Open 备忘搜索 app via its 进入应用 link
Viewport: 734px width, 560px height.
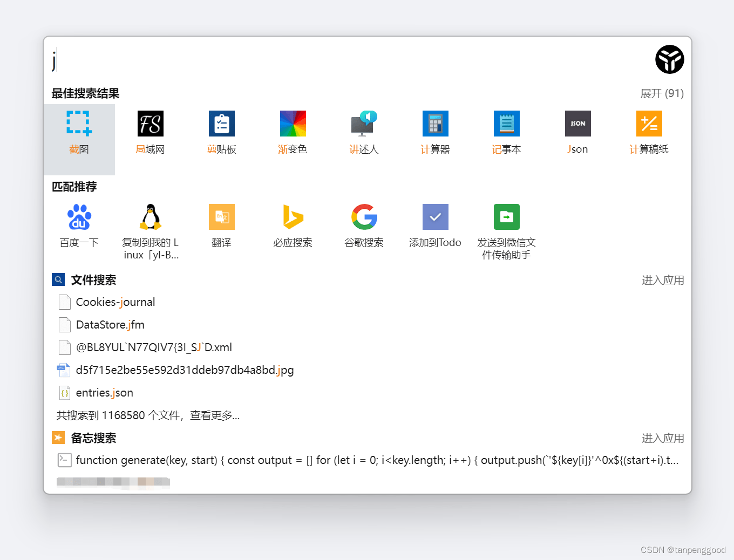[x=663, y=438]
